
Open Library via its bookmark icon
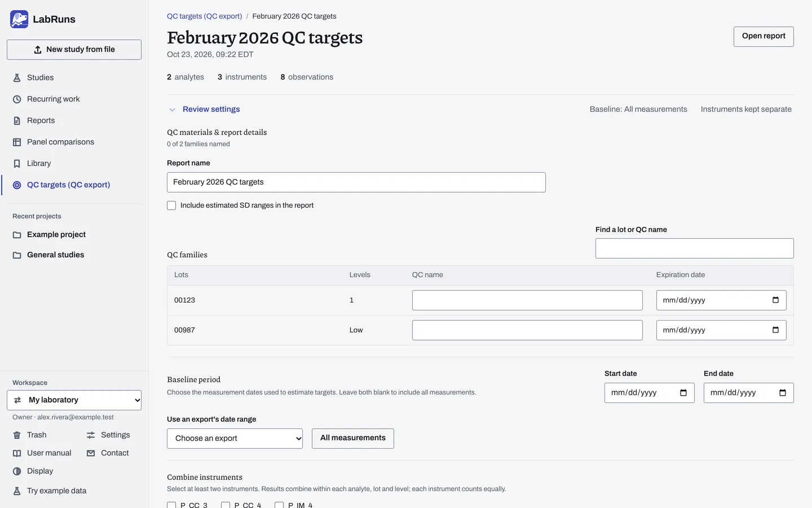(17, 164)
